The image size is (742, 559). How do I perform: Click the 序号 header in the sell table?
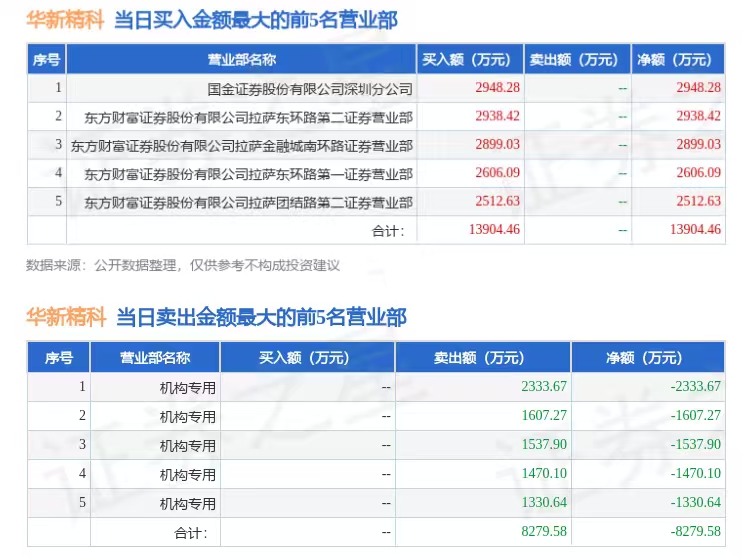[59, 358]
